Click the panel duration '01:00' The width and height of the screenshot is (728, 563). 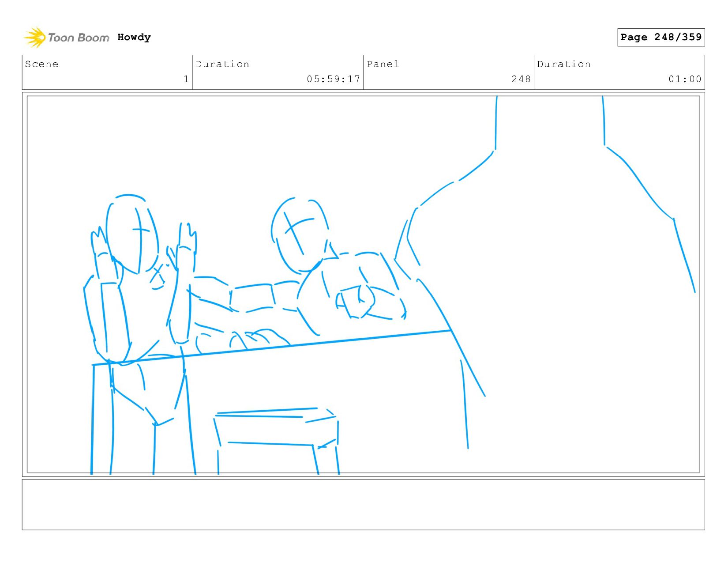tap(685, 79)
